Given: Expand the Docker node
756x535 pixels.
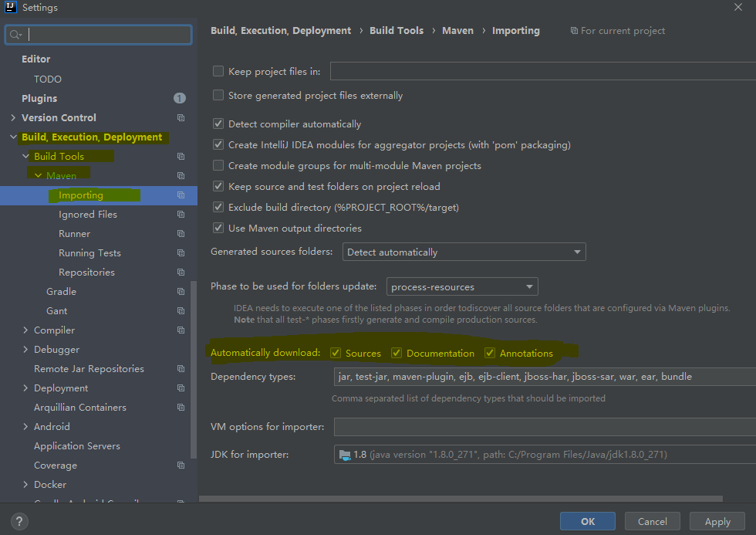Looking at the screenshot, I should (25, 484).
